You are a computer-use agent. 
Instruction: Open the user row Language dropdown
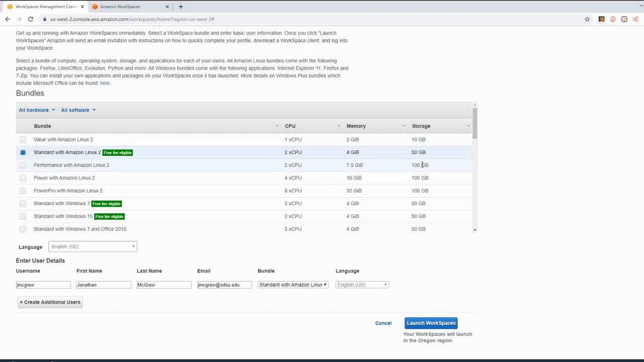tap(362, 285)
